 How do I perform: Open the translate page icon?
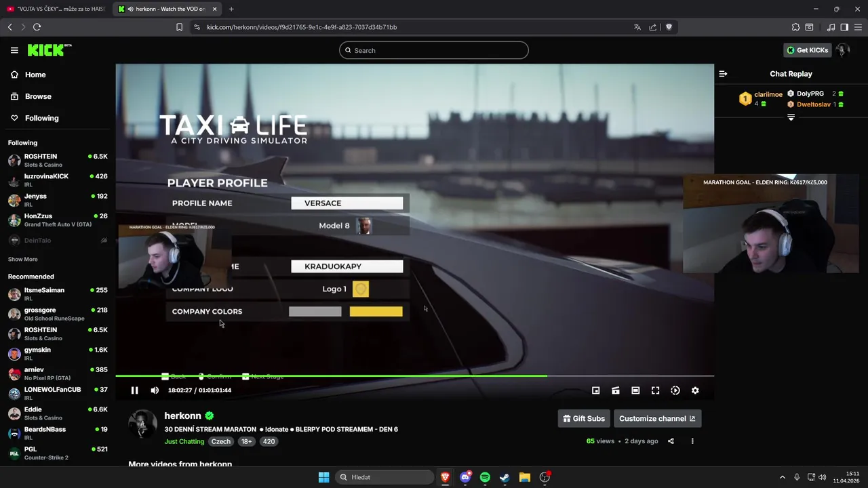click(x=637, y=27)
